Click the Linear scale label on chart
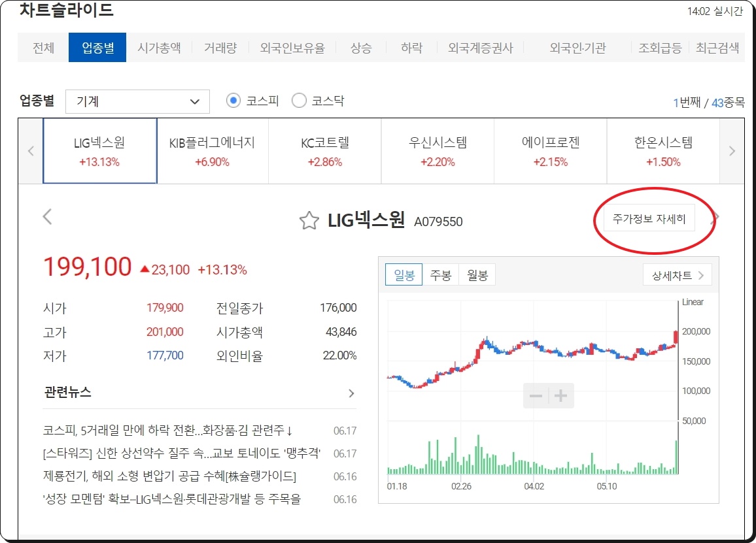 click(693, 302)
